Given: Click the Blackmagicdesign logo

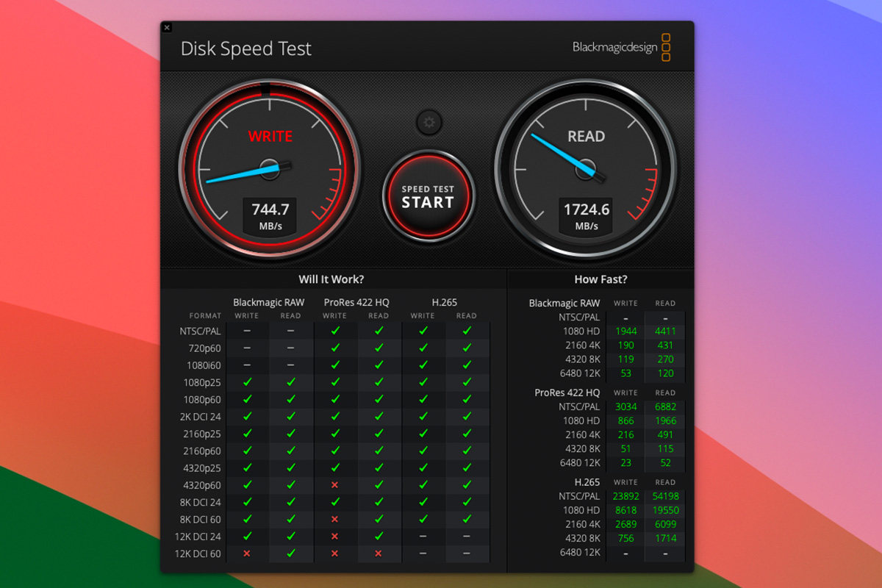Looking at the screenshot, I should pyautogui.click(x=622, y=47).
